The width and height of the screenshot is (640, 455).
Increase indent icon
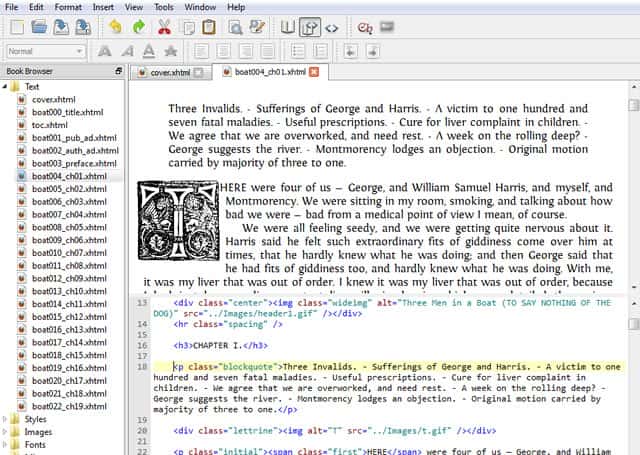[373, 51]
